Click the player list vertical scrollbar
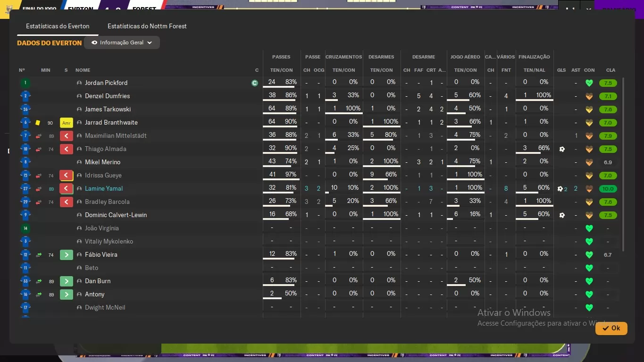Viewport: 644px width, 362px height. point(623,165)
